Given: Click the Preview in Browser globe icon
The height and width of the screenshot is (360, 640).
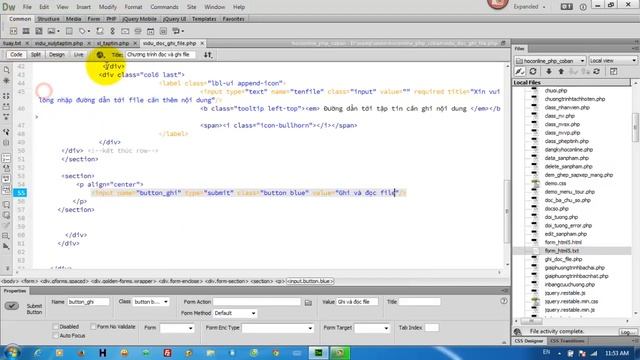Looking at the screenshot, I should coord(100,55).
